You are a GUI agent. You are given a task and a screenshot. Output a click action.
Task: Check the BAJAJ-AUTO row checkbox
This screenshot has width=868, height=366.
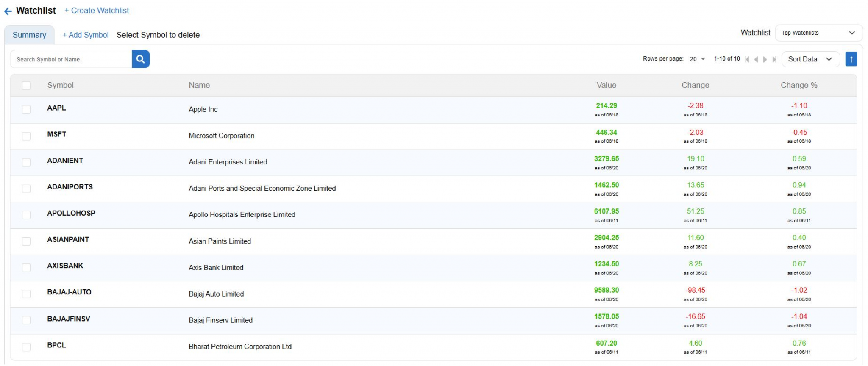pos(26,294)
